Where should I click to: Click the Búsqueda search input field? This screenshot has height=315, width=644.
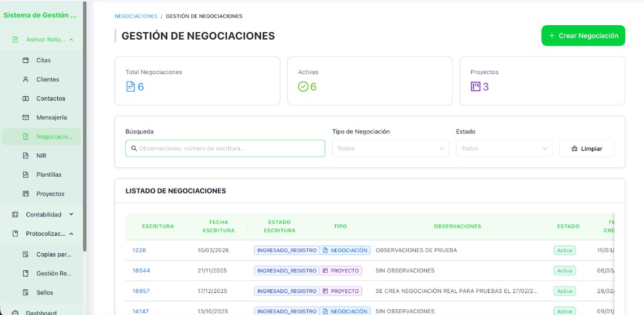pyautogui.click(x=225, y=148)
